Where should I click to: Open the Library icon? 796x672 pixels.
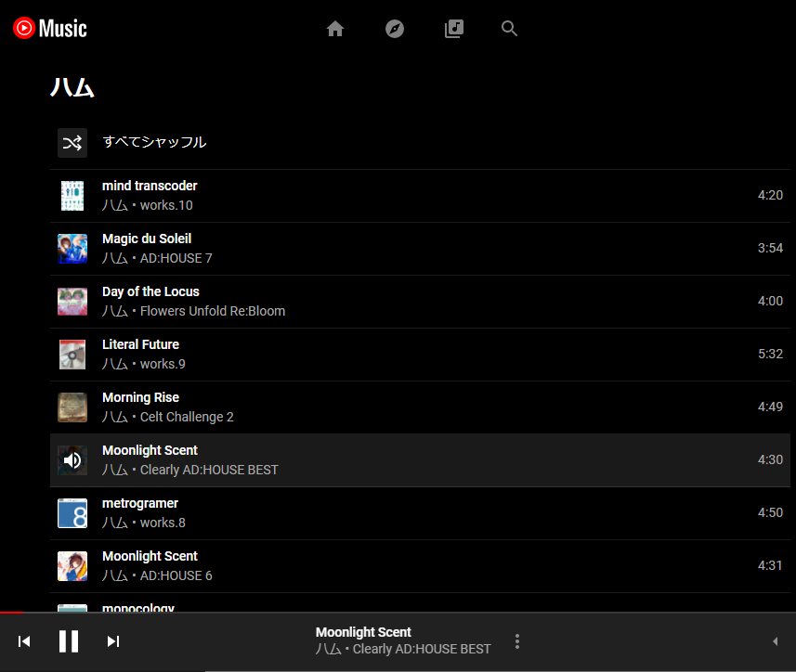click(454, 29)
